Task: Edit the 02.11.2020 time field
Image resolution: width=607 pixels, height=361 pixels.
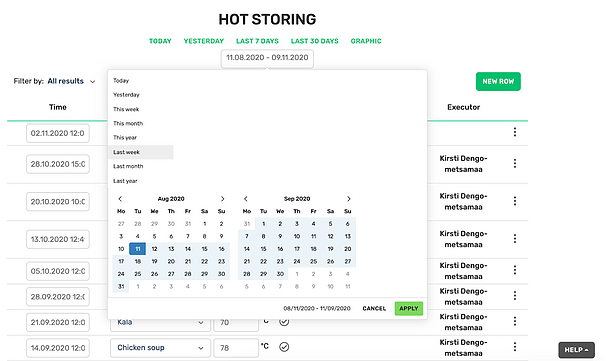Action: [x=58, y=133]
